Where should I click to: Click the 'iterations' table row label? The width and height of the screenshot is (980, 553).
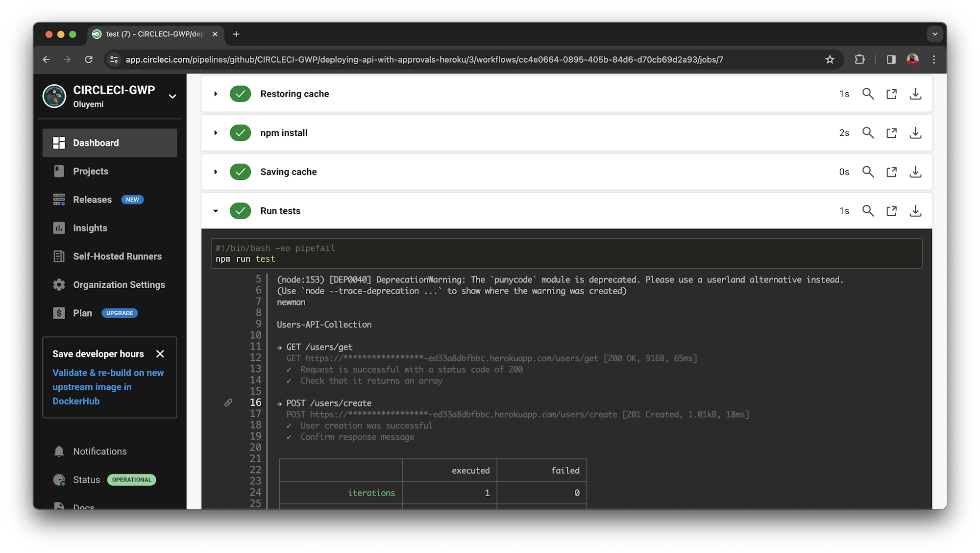coord(371,493)
